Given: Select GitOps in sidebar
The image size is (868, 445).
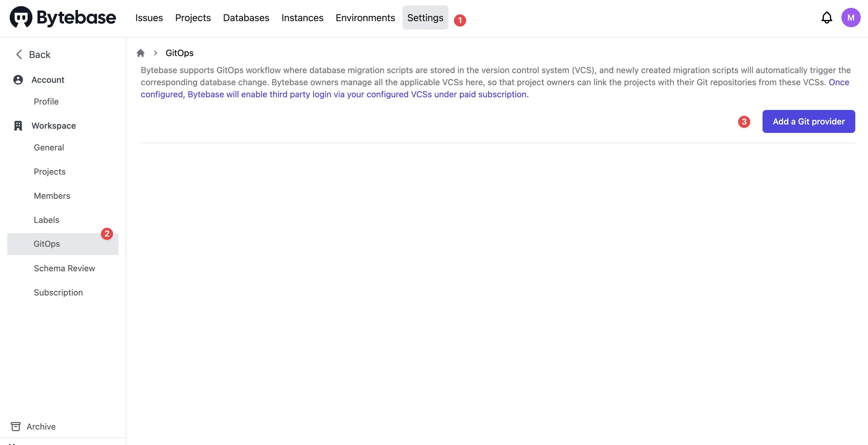Looking at the screenshot, I should click(63, 244).
